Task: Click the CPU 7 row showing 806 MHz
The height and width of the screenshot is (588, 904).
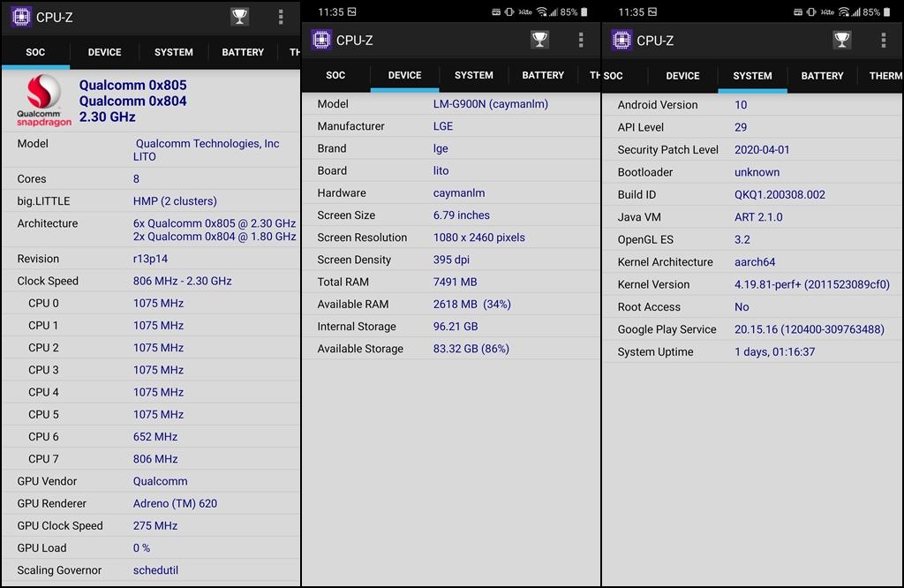Action: (151, 459)
